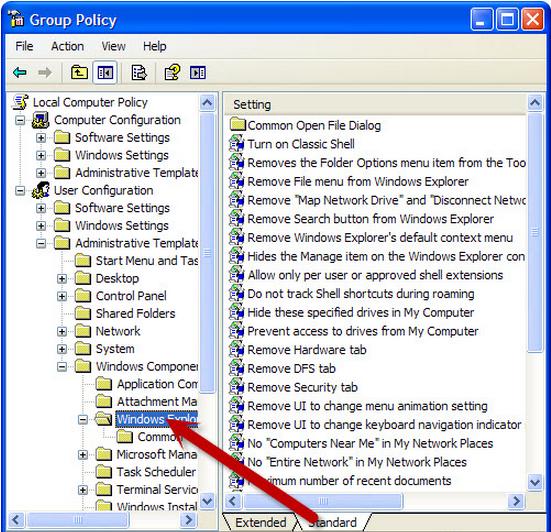Viewport: 551px width, 532px height.
Task: Select 'Remove UI to change menu animation setting'
Action: click(x=367, y=406)
